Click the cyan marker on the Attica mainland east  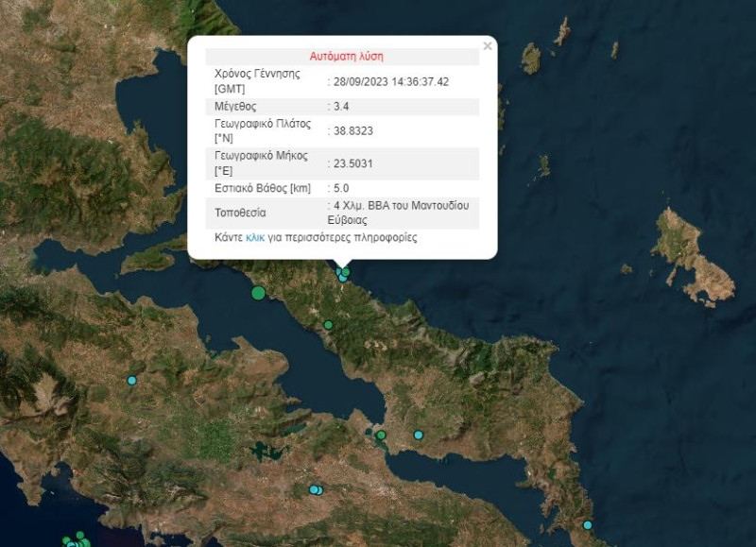tap(418, 435)
